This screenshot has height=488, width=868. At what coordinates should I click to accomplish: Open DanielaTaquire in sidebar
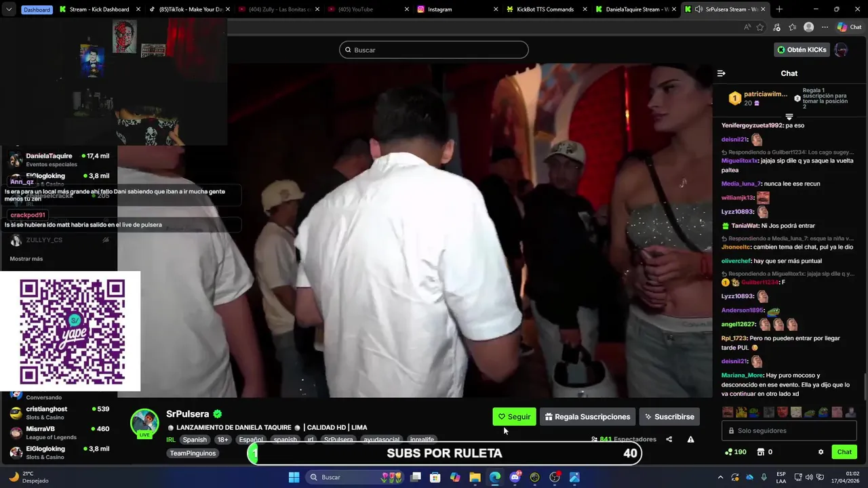[59, 160]
